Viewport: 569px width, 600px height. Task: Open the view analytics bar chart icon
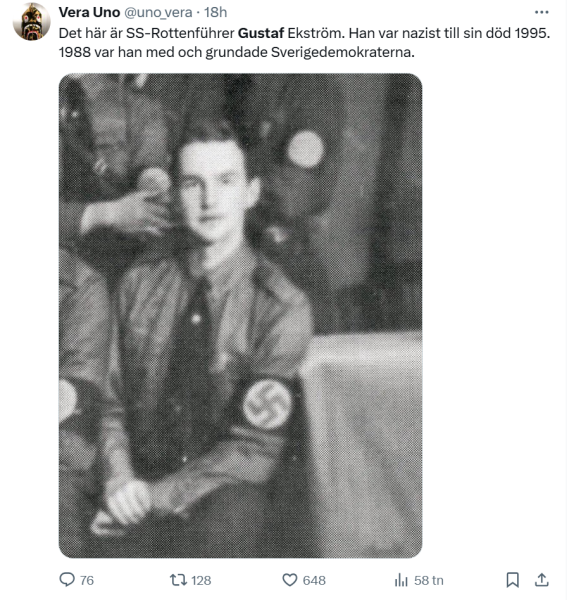click(401, 580)
